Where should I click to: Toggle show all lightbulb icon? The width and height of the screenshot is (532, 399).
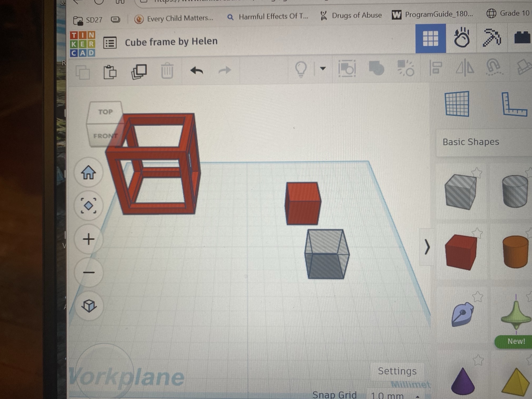pos(301,69)
